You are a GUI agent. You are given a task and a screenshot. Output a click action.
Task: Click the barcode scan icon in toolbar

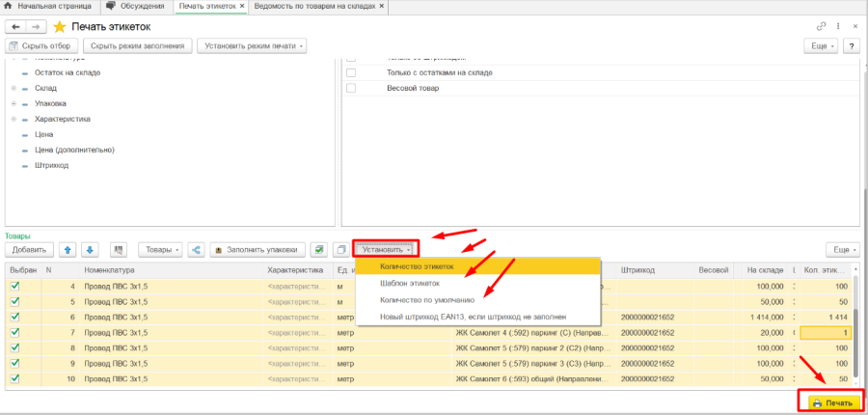[120, 249]
